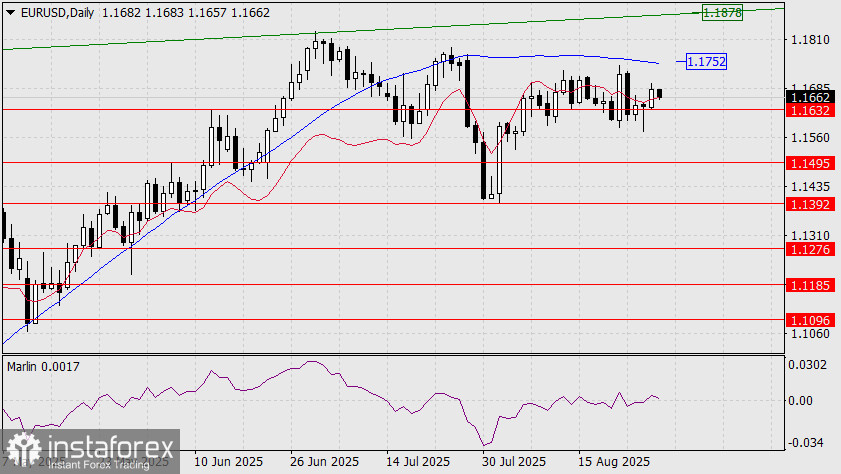Click the 10 Jun 2025 date label

228,462
